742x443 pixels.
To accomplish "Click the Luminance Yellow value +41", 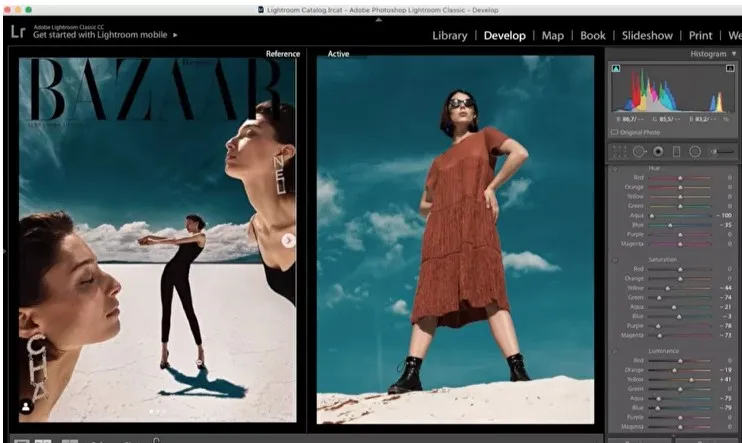I will (726, 379).
